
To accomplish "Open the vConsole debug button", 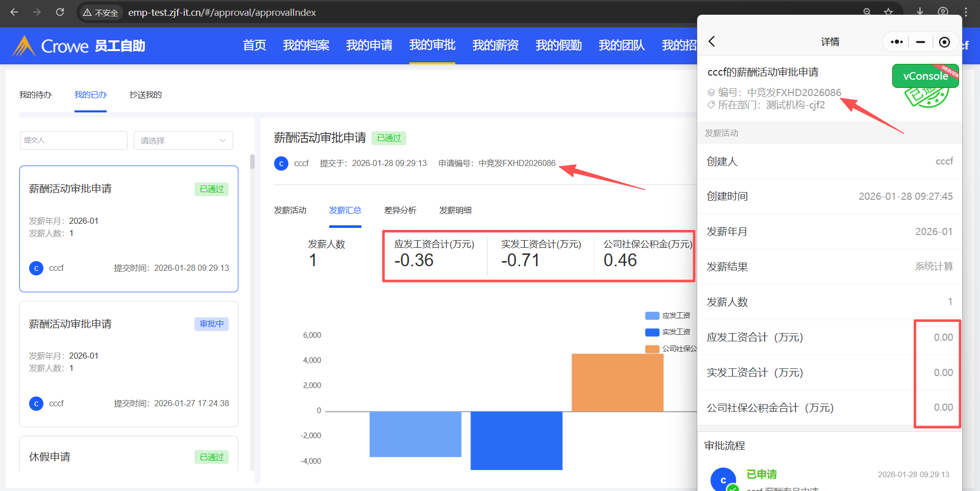I will pyautogui.click(x=925, y=76).
